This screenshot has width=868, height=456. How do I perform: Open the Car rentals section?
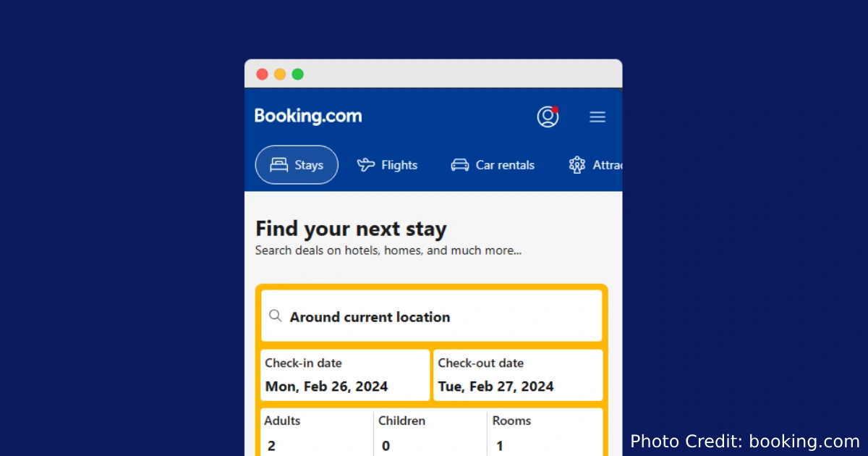coord(493,164)
